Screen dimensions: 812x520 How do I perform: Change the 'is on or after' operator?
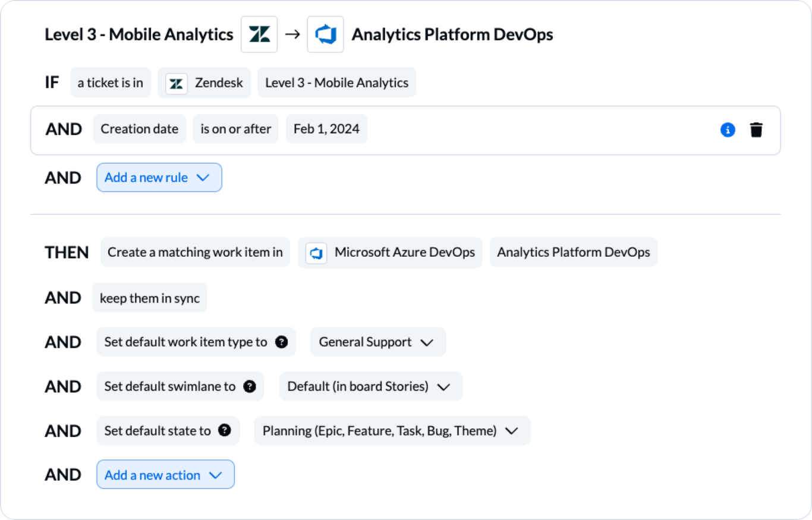coord(235,128)
